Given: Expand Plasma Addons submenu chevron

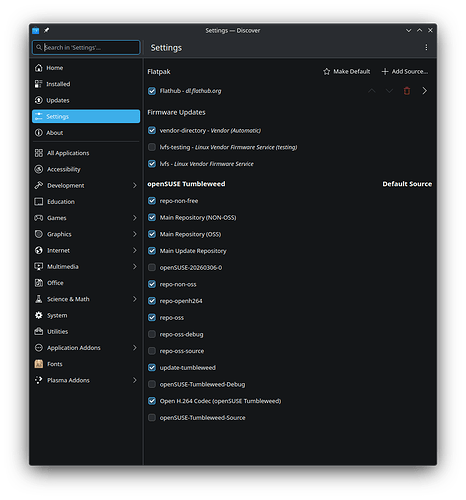Looking at the screenshot, I should [134, 380].
